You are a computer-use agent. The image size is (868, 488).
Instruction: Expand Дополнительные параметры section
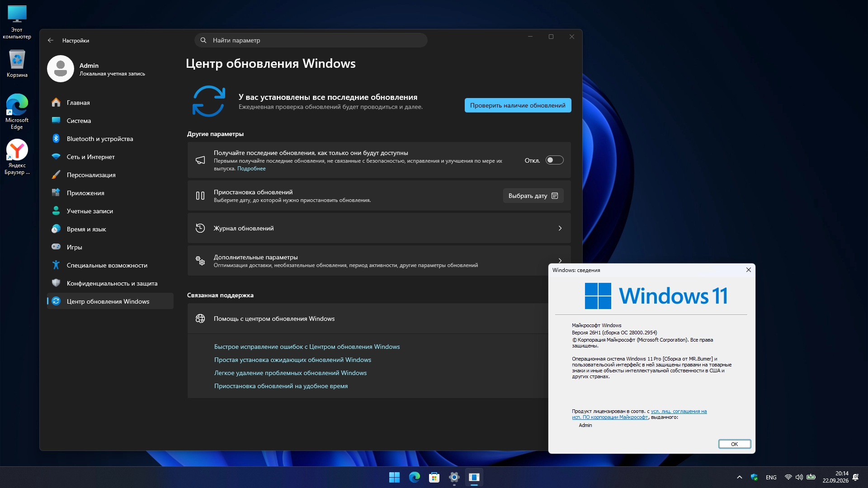[x=379, y=261]
